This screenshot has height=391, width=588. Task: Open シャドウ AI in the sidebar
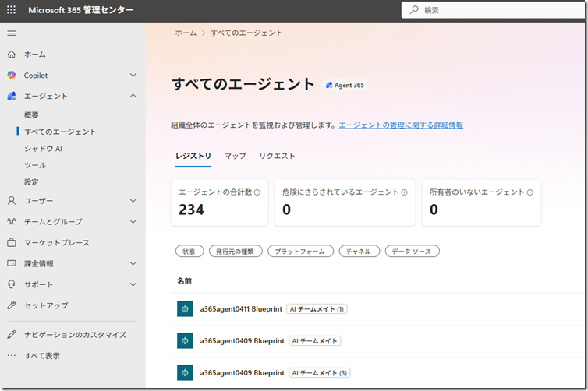[43, 149]
